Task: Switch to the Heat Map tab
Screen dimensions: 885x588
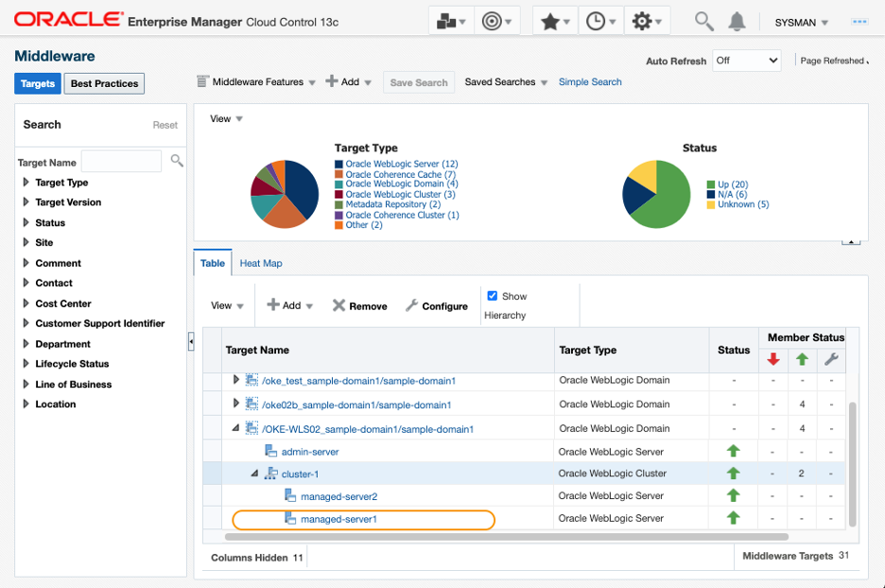Action: [x=261, y=263]
